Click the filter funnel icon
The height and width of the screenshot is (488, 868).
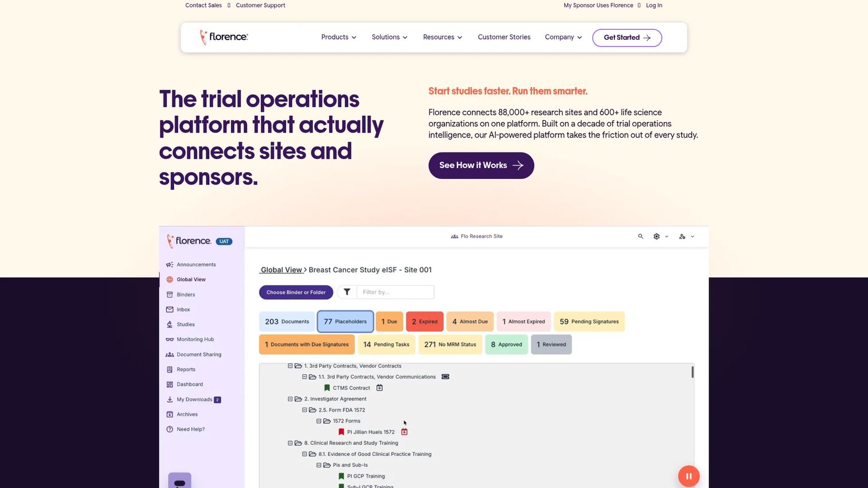pos(347,292)
